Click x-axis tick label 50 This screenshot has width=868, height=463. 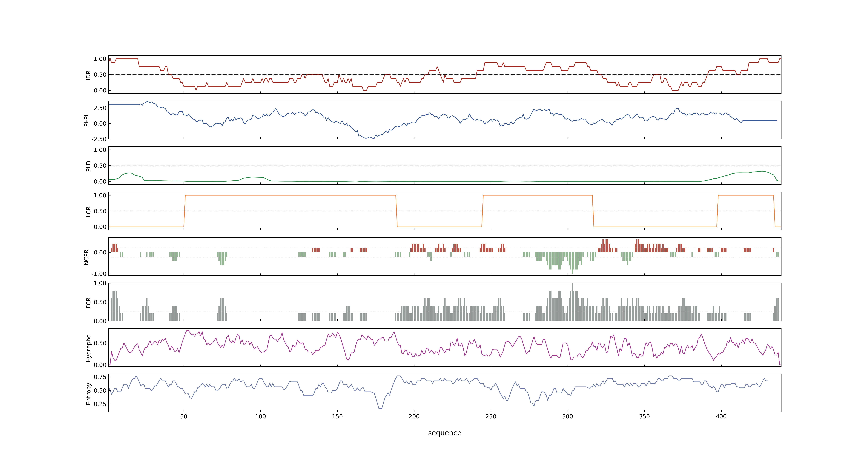coord(184,416)
